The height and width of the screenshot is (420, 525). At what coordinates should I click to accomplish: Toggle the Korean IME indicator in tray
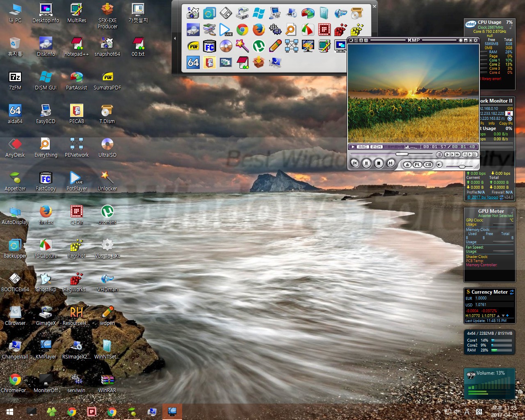tap(479, 412)
